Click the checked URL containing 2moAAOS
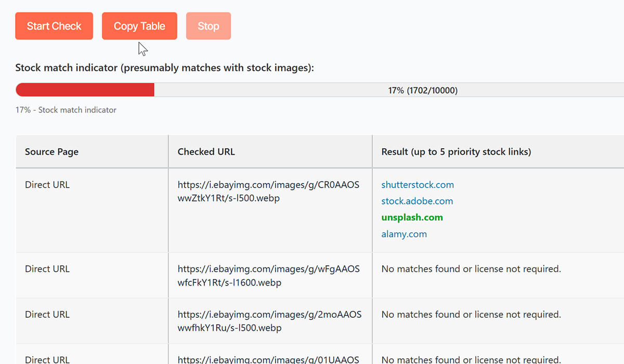This screenshot has width=624, height=364. point(269,321)
